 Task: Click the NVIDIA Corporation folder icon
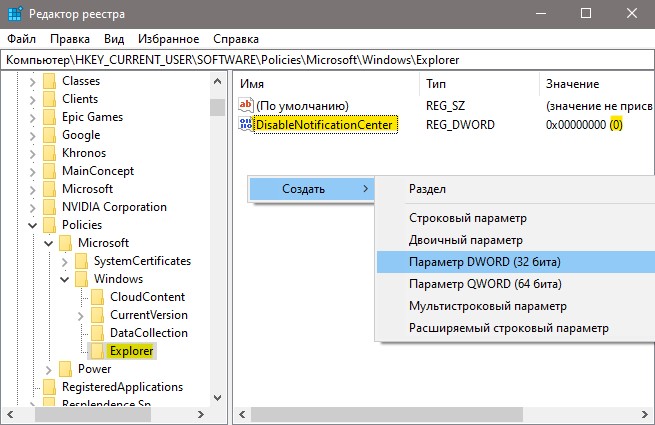pos(50,207)
